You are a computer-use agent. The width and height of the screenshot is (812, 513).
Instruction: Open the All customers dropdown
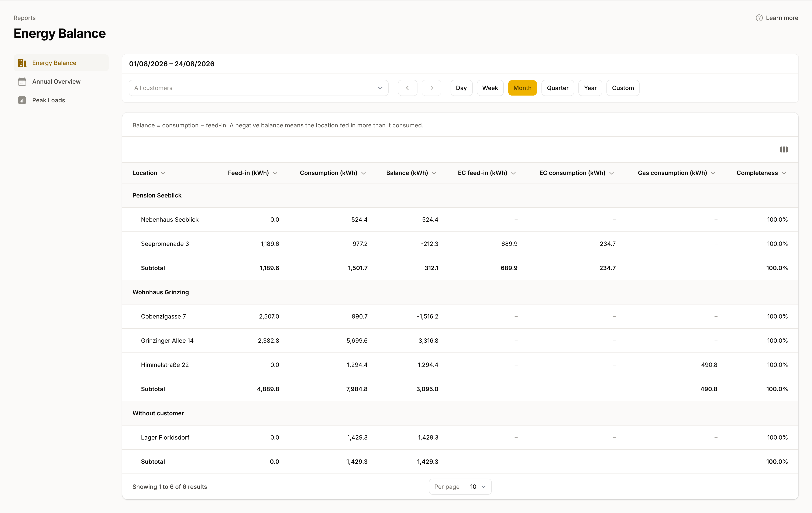tap(258, 88)
